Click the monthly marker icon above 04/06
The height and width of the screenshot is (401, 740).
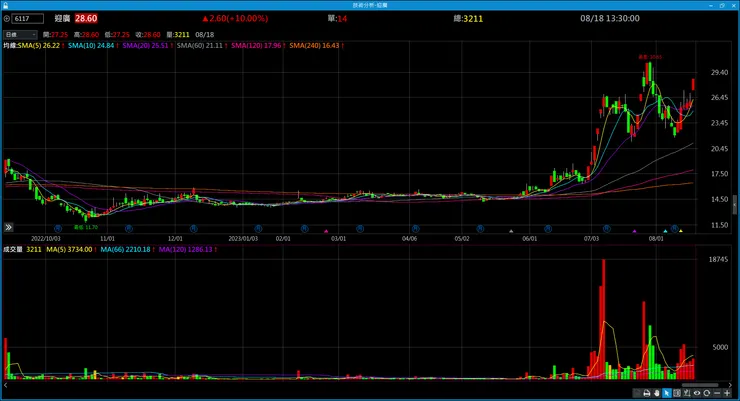tap(415, 229)
